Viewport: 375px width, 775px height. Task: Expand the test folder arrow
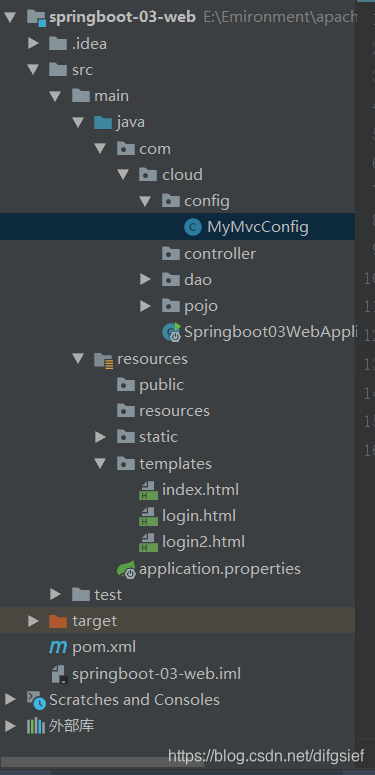pos(55,595)
